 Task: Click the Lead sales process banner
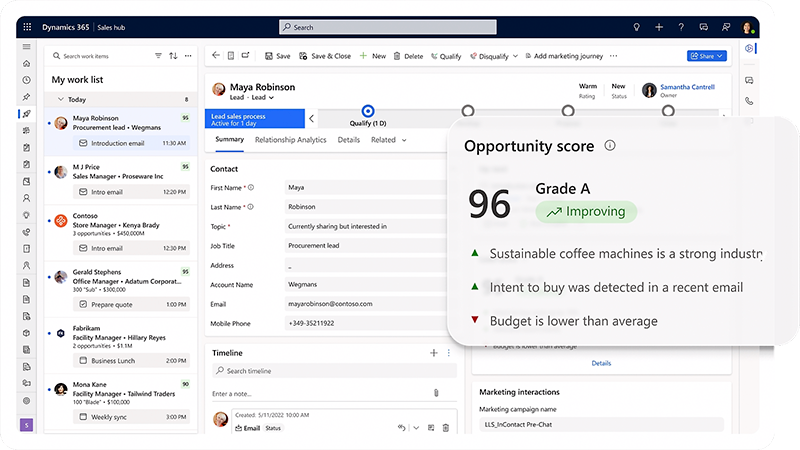click(x=255, y=119)
